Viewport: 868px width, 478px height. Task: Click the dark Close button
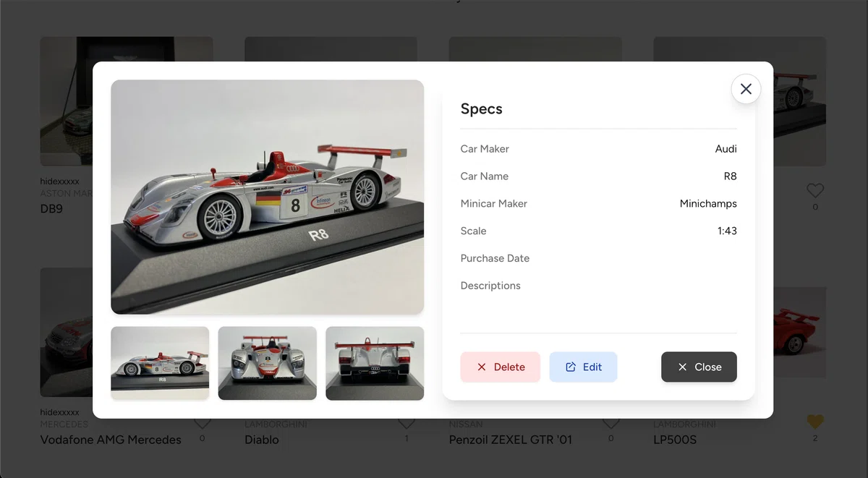[699, 367]
